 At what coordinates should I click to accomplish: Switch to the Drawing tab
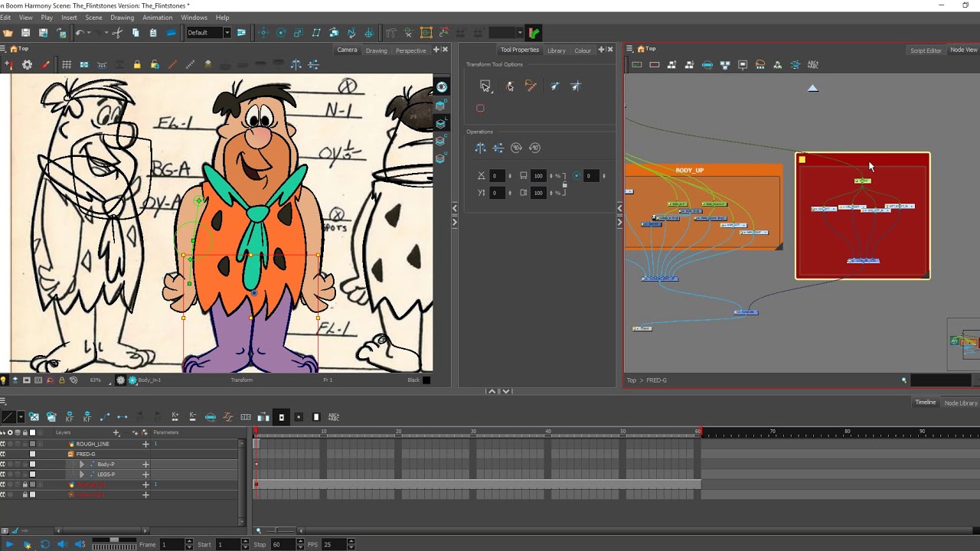(x=376, y=51)
